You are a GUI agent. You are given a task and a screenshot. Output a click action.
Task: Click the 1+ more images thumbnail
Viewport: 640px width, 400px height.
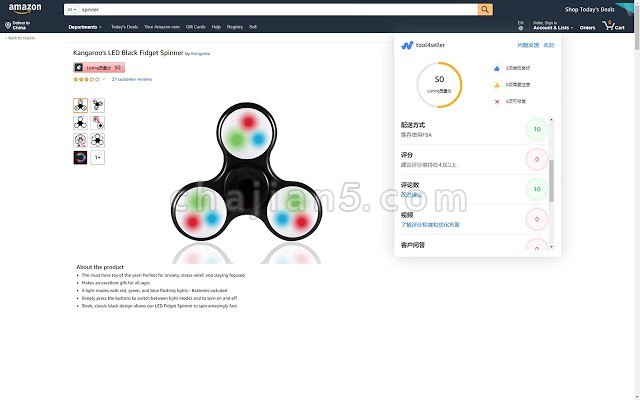tap(98, 158)
